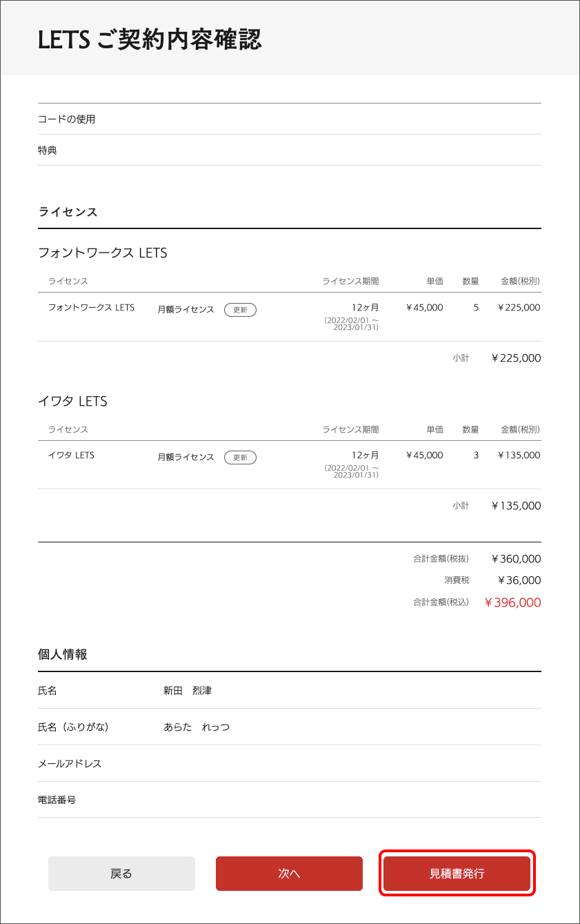The height and width of the screenshot is (924, 580).
Task: Click the イワタ LETS section heading
Action: tap(72, 402)
